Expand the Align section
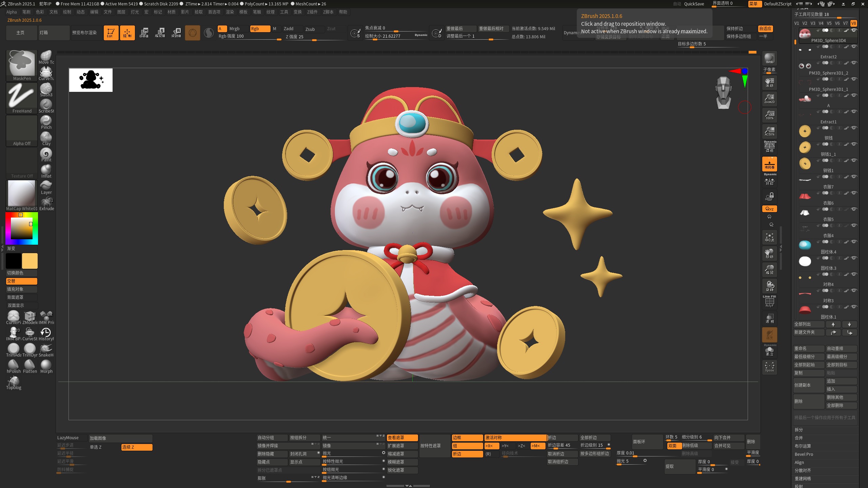Image resolution: width=868 pixels, height=488 pixels. tap(799, 462)
